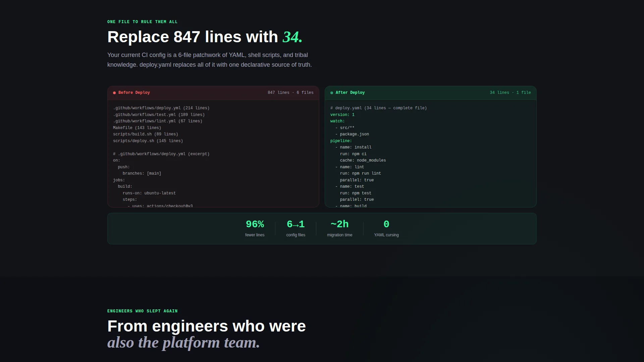Image resolution: width=644 pixels, height=362 pixels.
Task: Click the 'steps:' line in Before panel
Action: coord(130,199)
